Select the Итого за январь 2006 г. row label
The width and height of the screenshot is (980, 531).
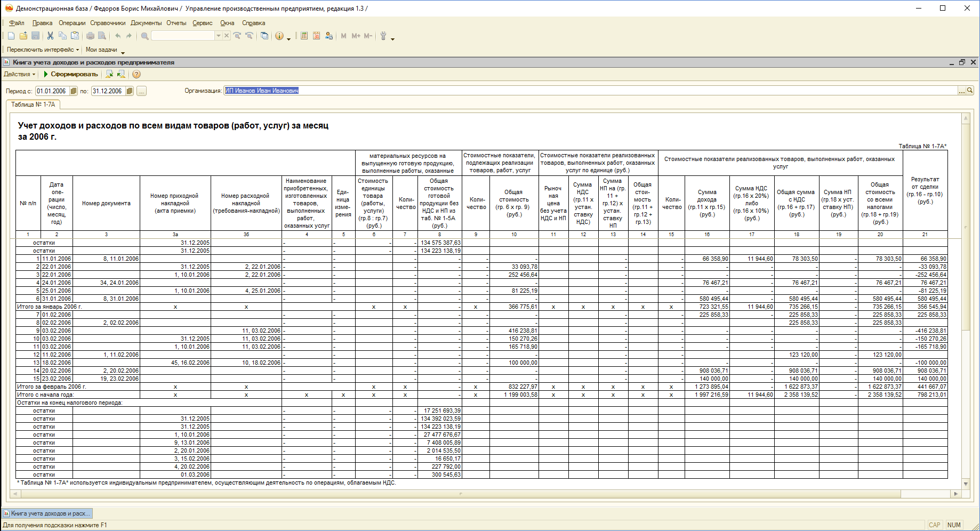tap(49, 307)
